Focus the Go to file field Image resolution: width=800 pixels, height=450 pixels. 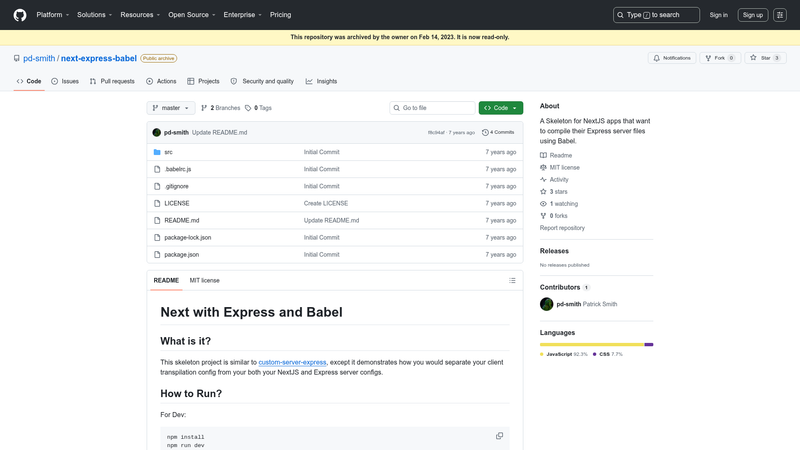coord(432,108)
